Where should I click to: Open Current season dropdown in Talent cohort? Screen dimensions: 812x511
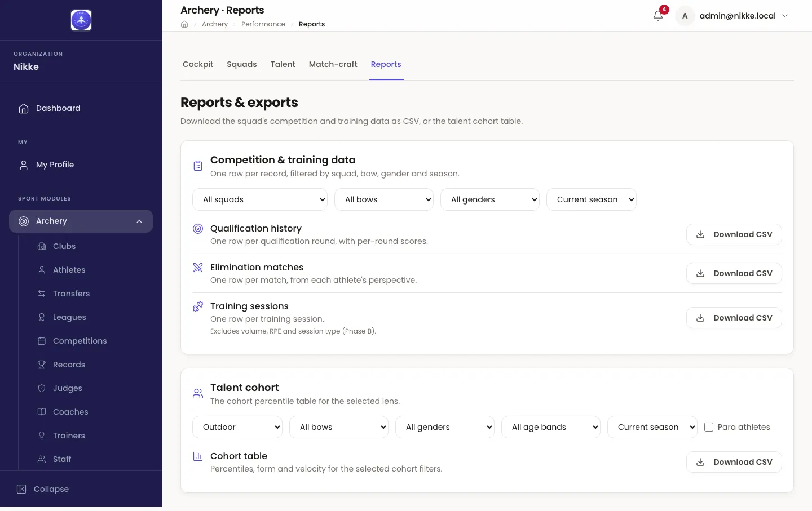[x=652, y=427]
